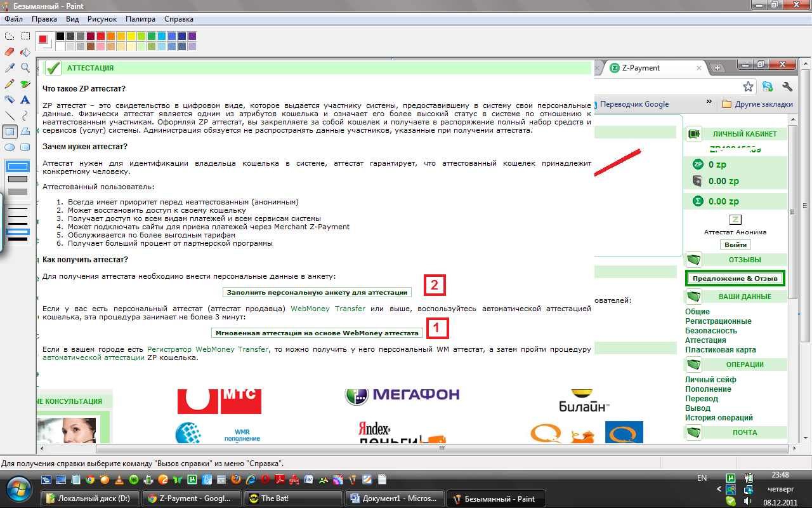Pick the pink color swatch

(101, 46)
